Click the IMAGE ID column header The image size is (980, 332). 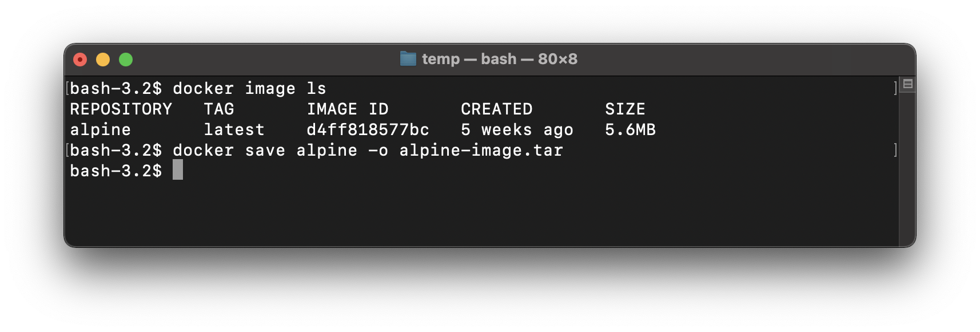(347, 109)
